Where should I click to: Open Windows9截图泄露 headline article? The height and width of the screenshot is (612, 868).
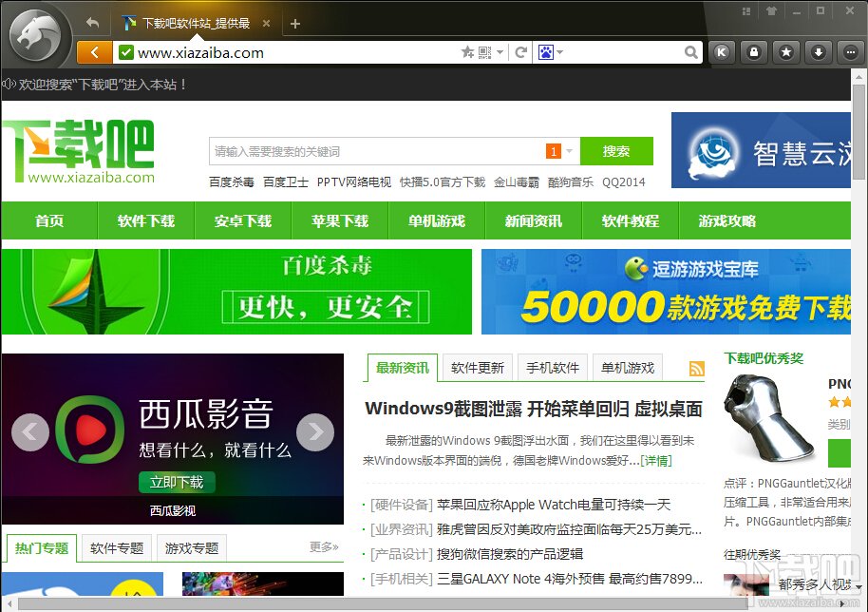point(534,409)
